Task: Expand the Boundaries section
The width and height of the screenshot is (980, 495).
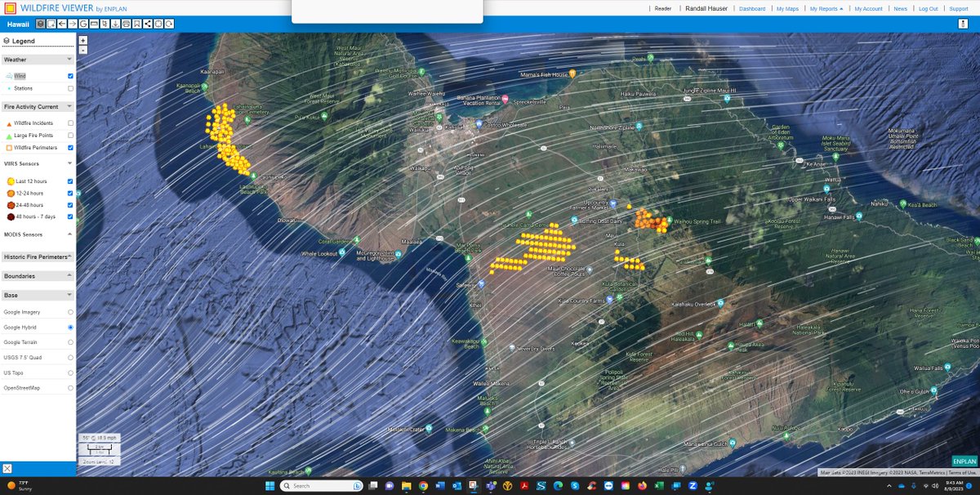Action: 70,276
